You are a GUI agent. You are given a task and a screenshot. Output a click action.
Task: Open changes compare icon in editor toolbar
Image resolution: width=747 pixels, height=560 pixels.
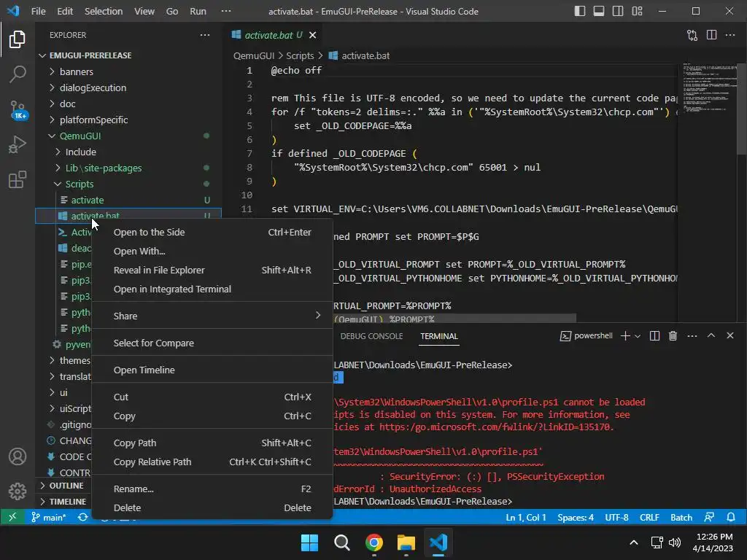coord(692,35)
